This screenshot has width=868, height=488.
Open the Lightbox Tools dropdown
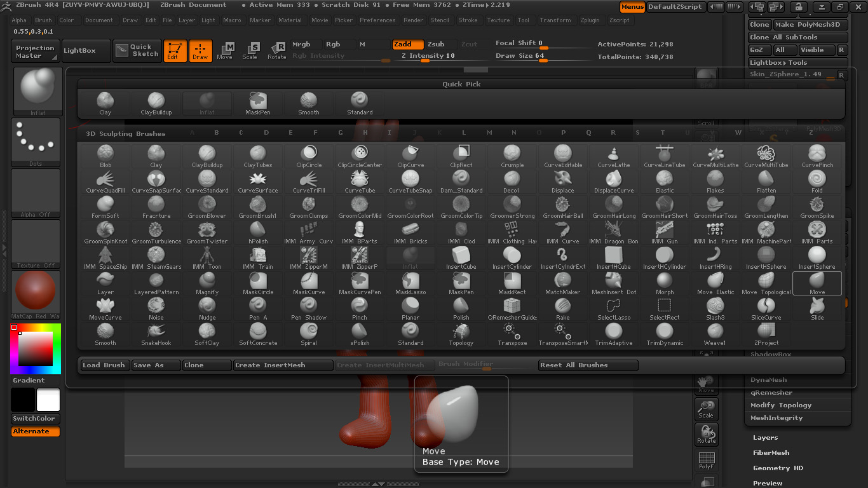point(797,63)
